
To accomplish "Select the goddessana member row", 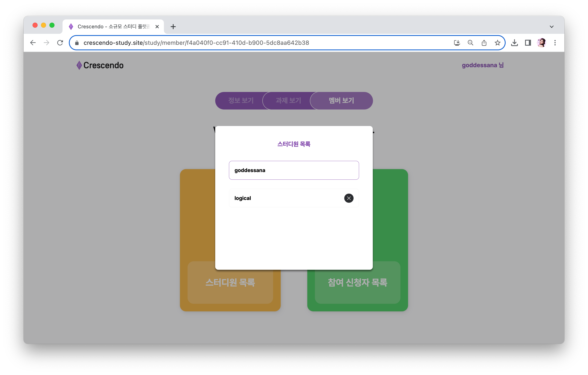I will (x=294, y=170).
